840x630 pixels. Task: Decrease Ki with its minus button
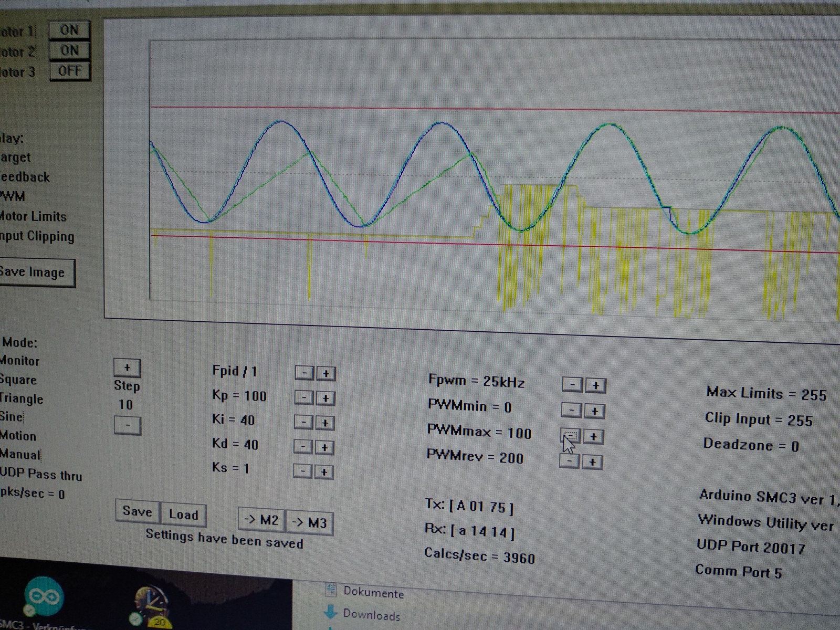(x=303, y=422)
